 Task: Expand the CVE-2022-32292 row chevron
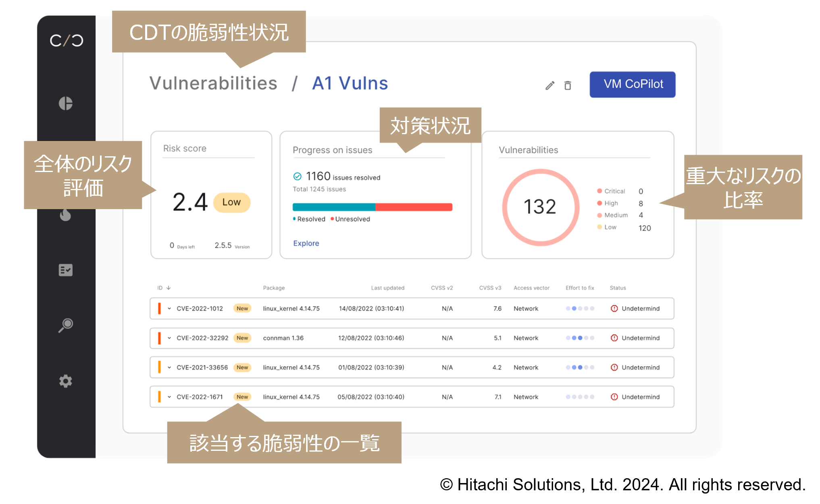(169, 338)
